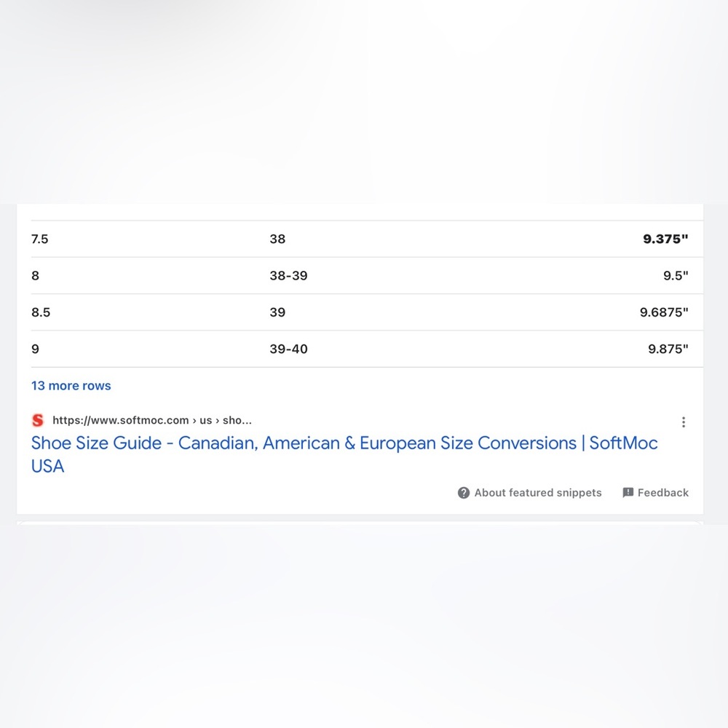
Task: Open About featured snippets text link
Action: (x=538, y=493)
